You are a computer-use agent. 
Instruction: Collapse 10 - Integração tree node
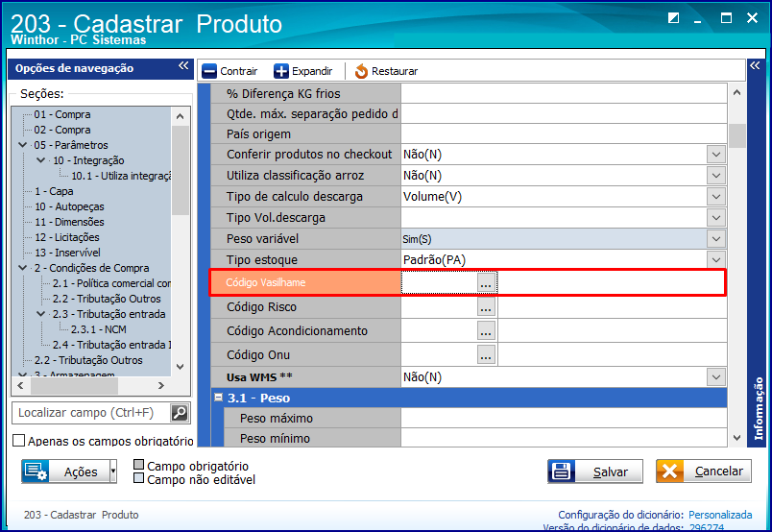click(41, 160)
